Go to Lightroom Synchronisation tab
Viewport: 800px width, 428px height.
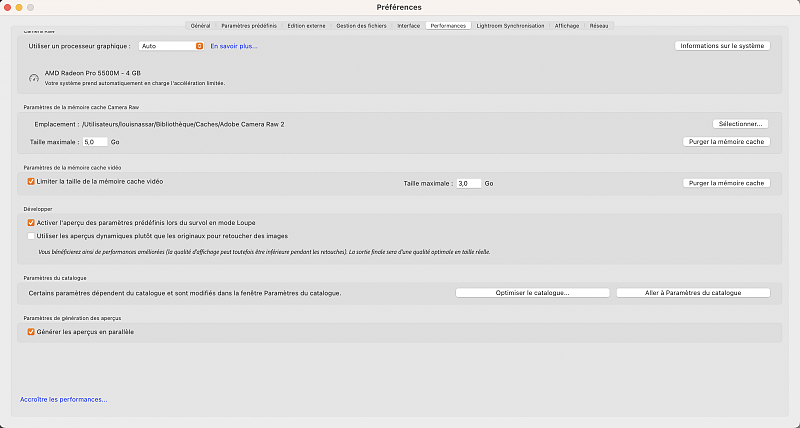coord(511,25)
